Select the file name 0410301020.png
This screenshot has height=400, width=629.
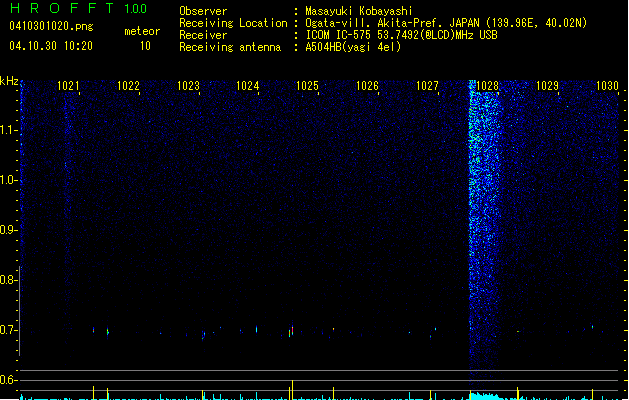pos(51,27)
